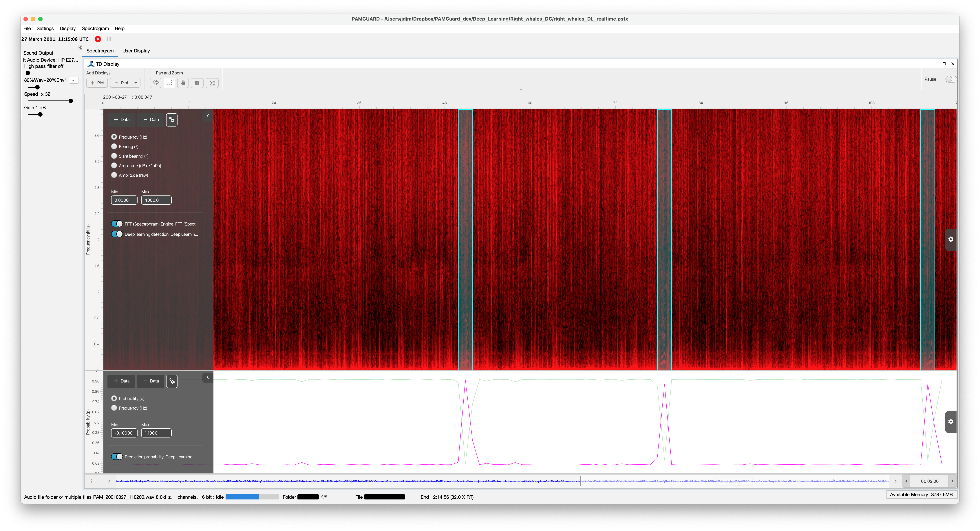Screen dimensions: 980x531
Task: Click the pause bars next to record
Action: (109, 39)
